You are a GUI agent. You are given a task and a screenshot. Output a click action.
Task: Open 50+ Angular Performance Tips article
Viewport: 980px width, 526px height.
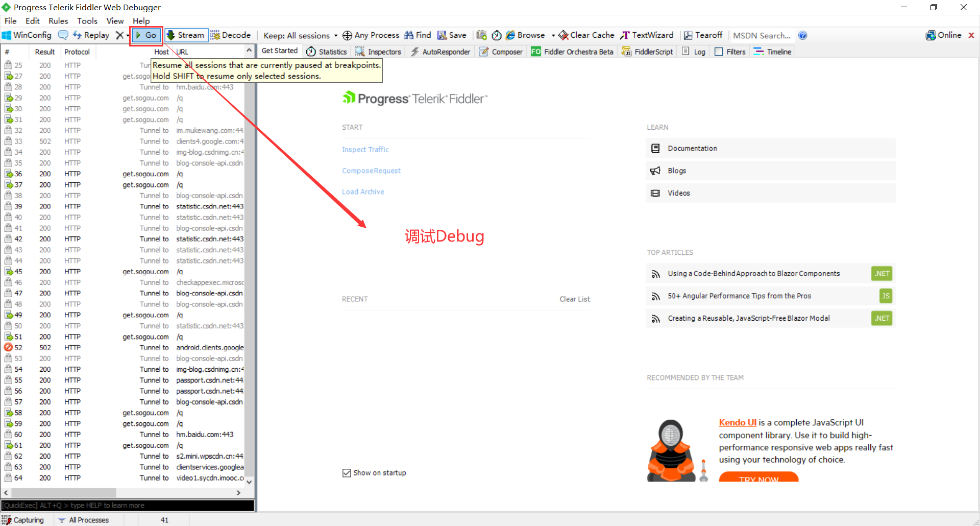tap(771, 296)
